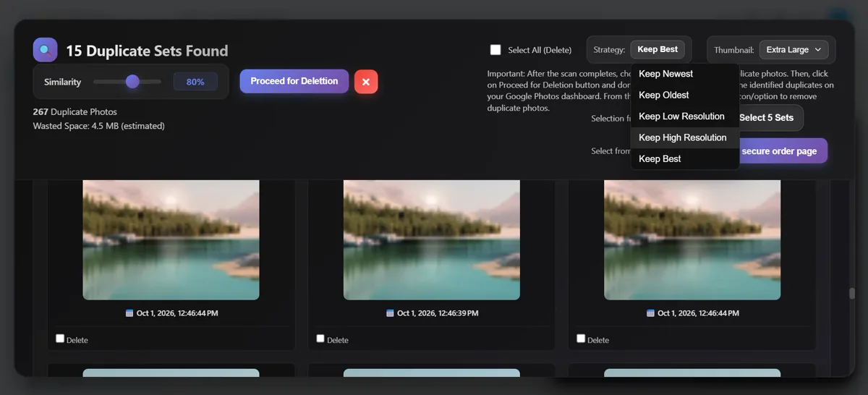This screenshot has height=395, width=868.
Task: Check Delete box under the 12:46:39 PM photo
Action: click(320, 339)
